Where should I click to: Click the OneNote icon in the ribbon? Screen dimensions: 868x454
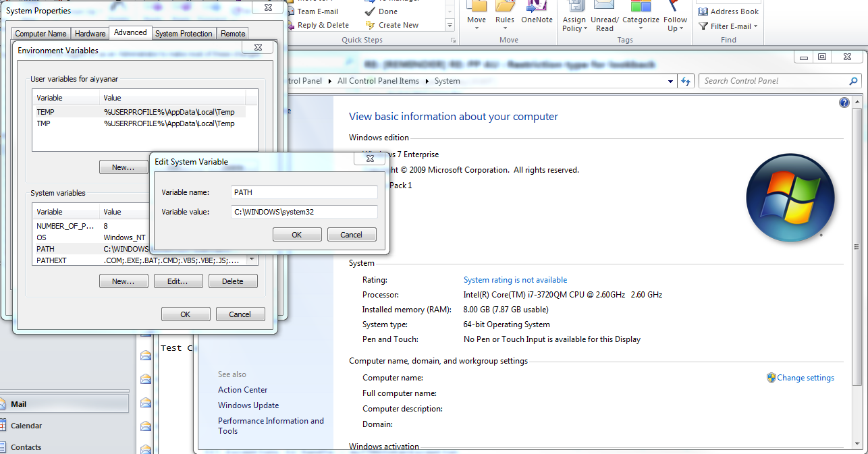537,15
